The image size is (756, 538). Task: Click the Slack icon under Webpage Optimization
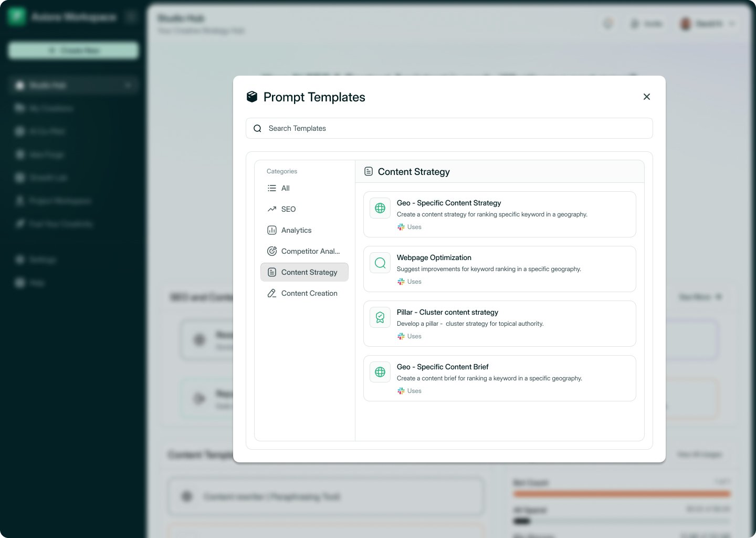point(401,282)
